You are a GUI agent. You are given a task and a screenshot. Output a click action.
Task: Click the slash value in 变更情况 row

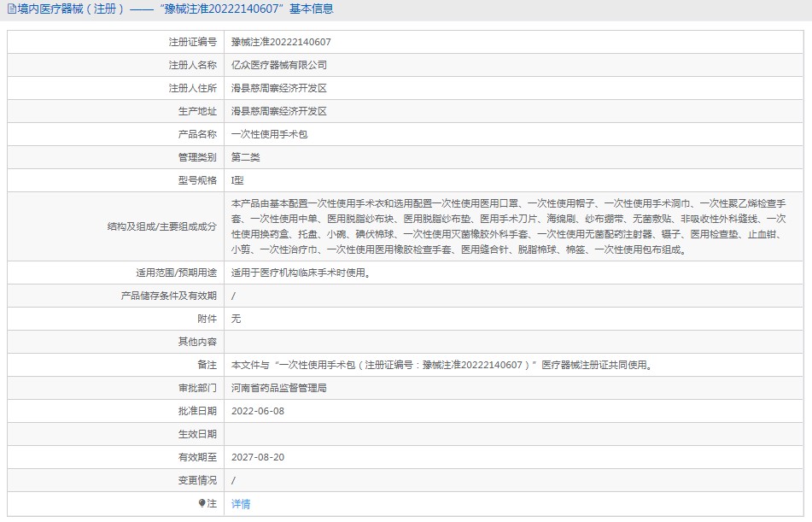(x=233, y=480)
